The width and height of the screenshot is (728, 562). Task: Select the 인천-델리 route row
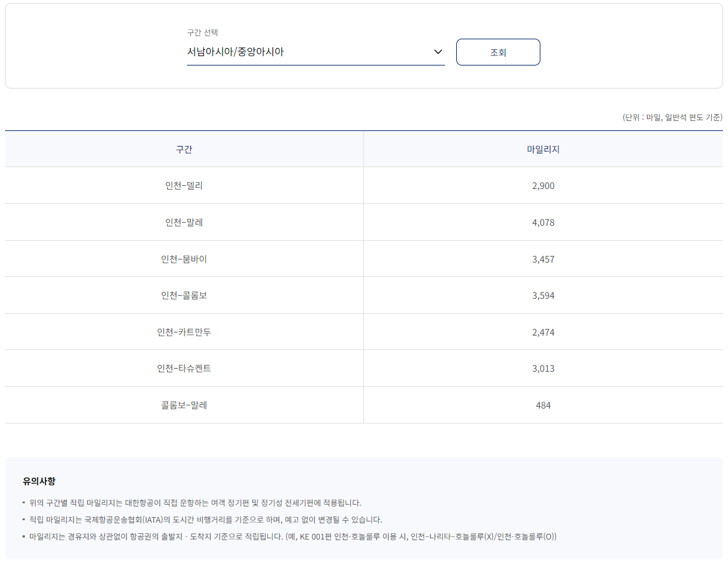click(x=184, y=185)
